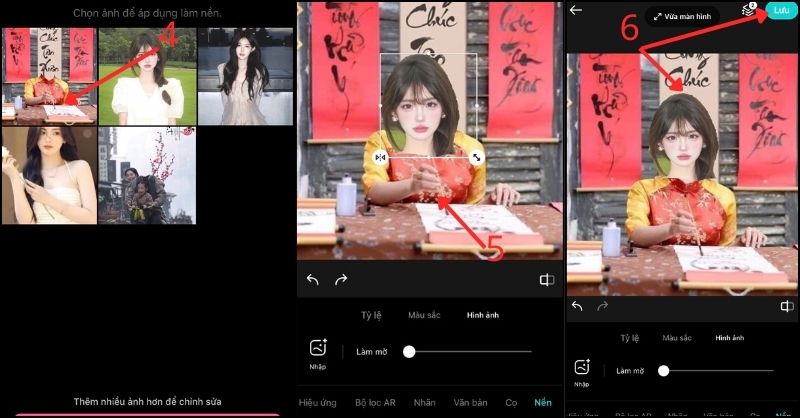Image resolution: width=800 pixels, height=418 pixels.
Task: Open the Màu sắc tab in the middle screen
Action: pyautogui.click(x=423, y=315)
